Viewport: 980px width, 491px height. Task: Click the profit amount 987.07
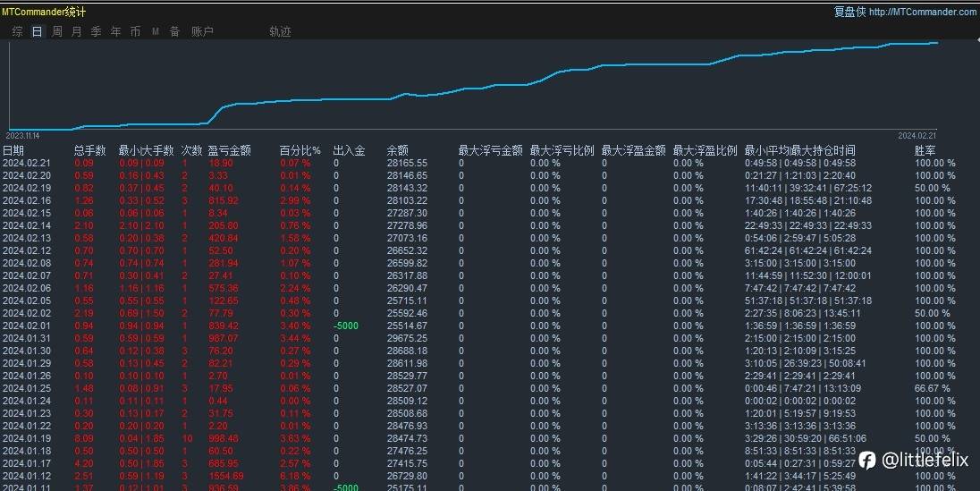224,338
